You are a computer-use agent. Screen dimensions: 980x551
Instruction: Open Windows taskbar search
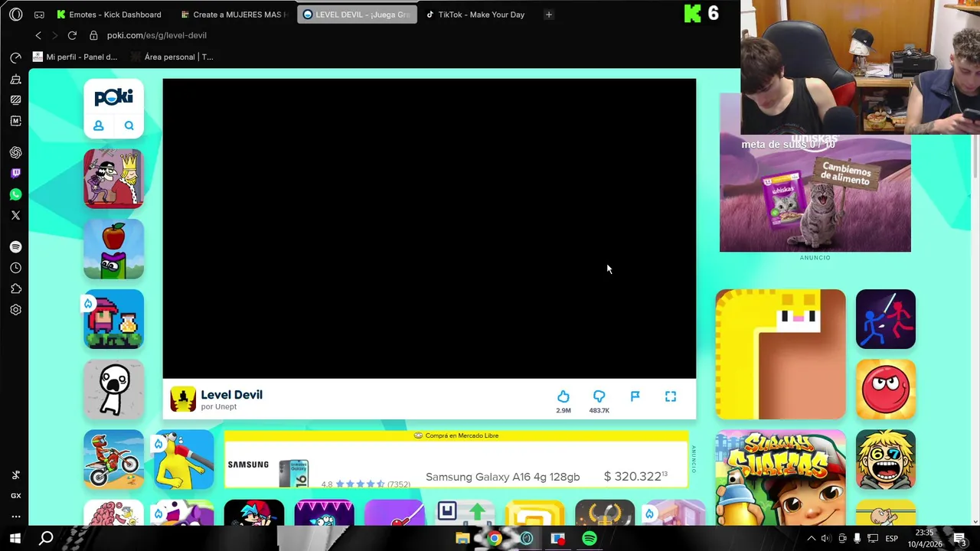pos(46,539)
